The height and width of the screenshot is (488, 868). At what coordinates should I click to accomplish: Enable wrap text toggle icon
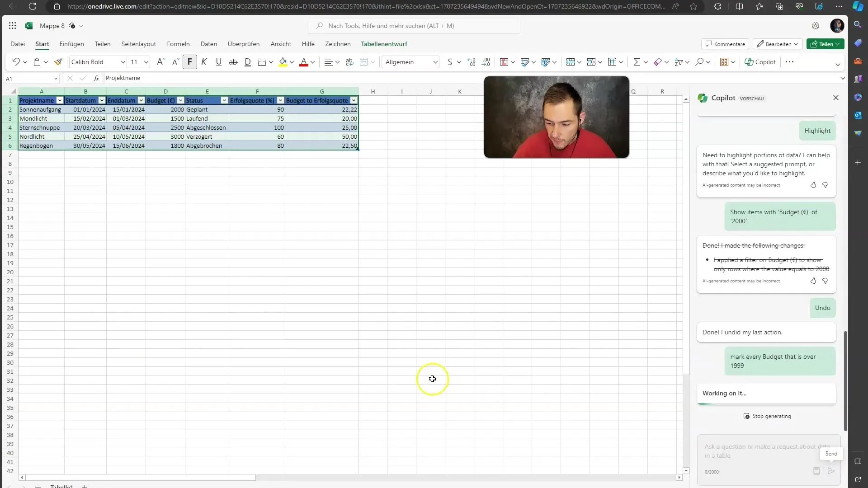(349, 62)
